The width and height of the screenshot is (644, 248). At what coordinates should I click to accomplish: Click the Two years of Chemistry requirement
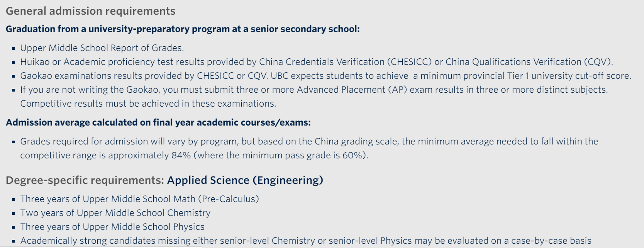115,213
